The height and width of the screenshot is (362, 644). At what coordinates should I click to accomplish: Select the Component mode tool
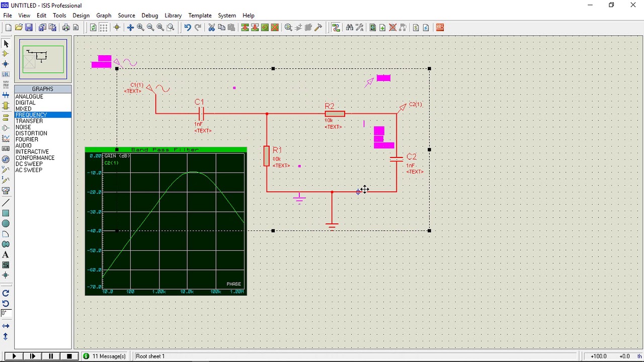pyautogui.click(x=6, y=54)
